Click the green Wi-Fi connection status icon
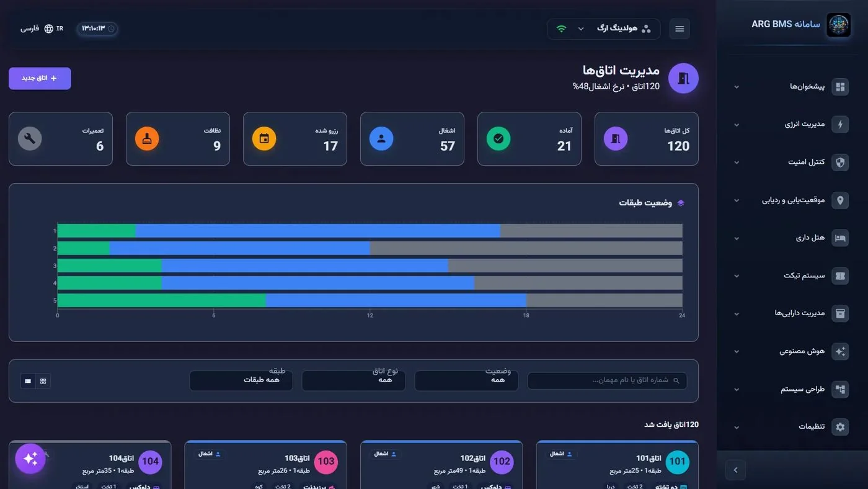Viewport: 868px width, 489px height. [x=562, y=29]
